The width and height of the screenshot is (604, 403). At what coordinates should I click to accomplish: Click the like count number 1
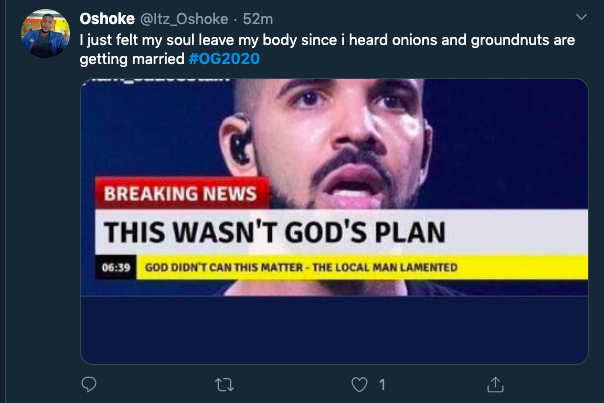pos(382,384)
